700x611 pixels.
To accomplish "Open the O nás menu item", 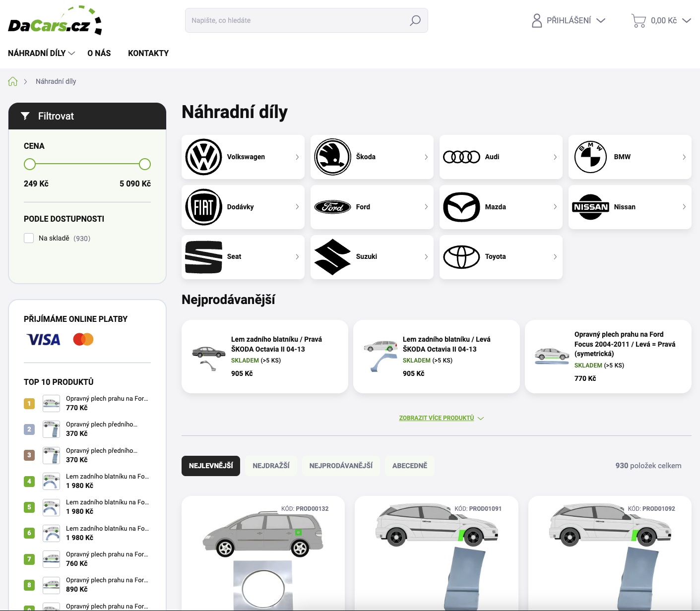I will coord(99,53).
